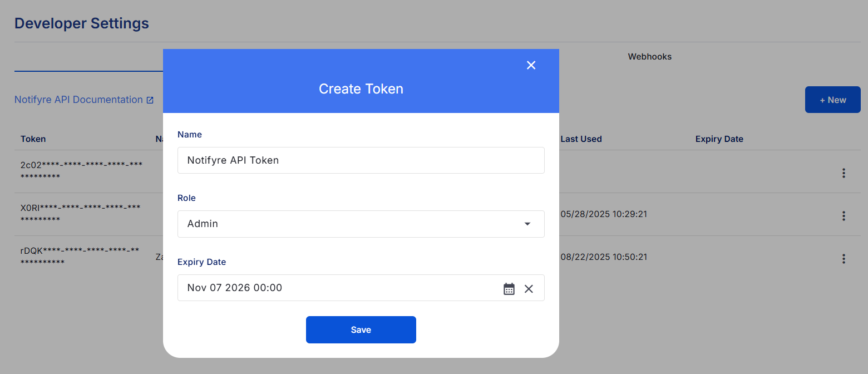Close the Create Token dialog

(531, 65)
